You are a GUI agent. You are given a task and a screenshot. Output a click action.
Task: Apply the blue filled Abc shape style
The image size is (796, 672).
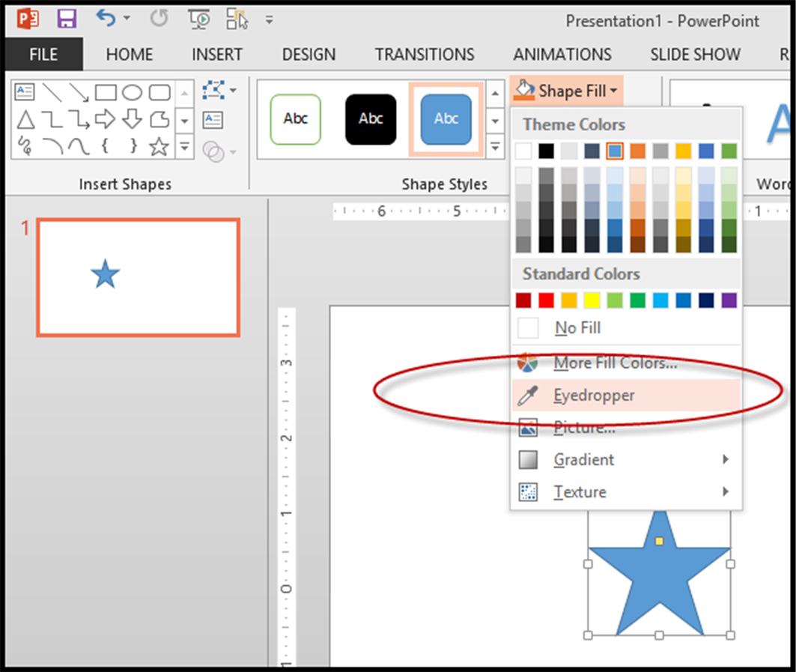tap(446, 119)
